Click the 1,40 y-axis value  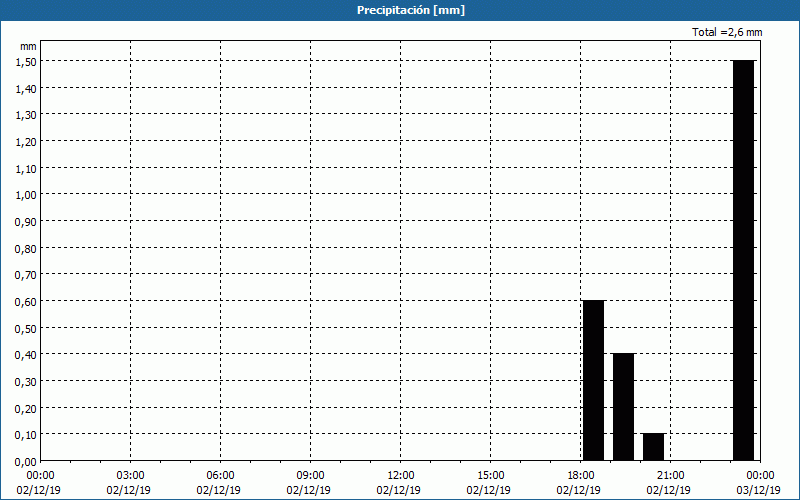26,88
